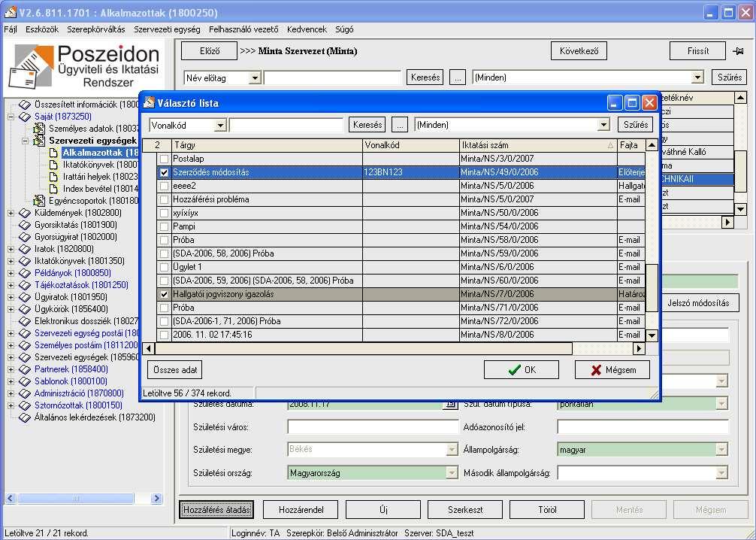Image resolution: width=756 pixels, height=540 pixels.
Task: Click the Index bevétel page icon
Action: coord(53,189)
